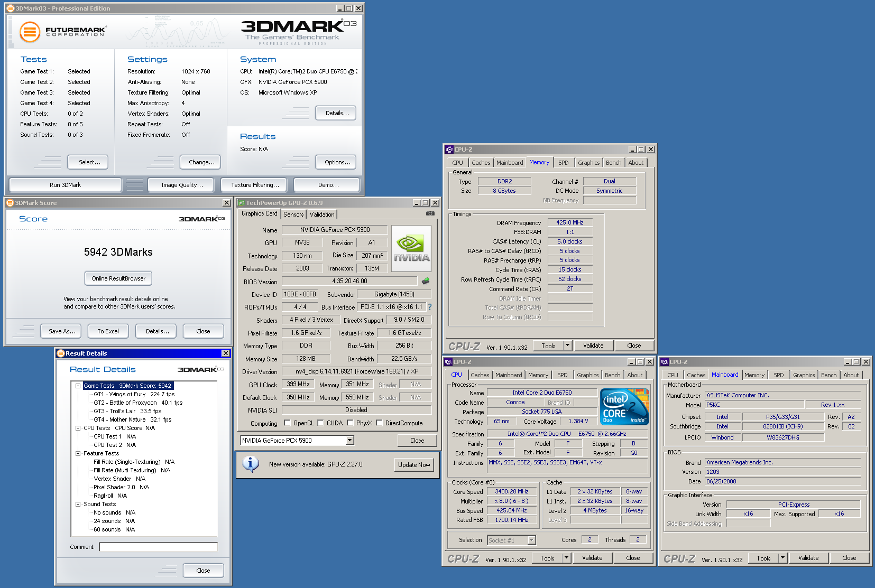Open the Validation tab in GPU-Z
The height and width of the screenshot is (588, 875).
pyautogui.click(x=321, y=214)
